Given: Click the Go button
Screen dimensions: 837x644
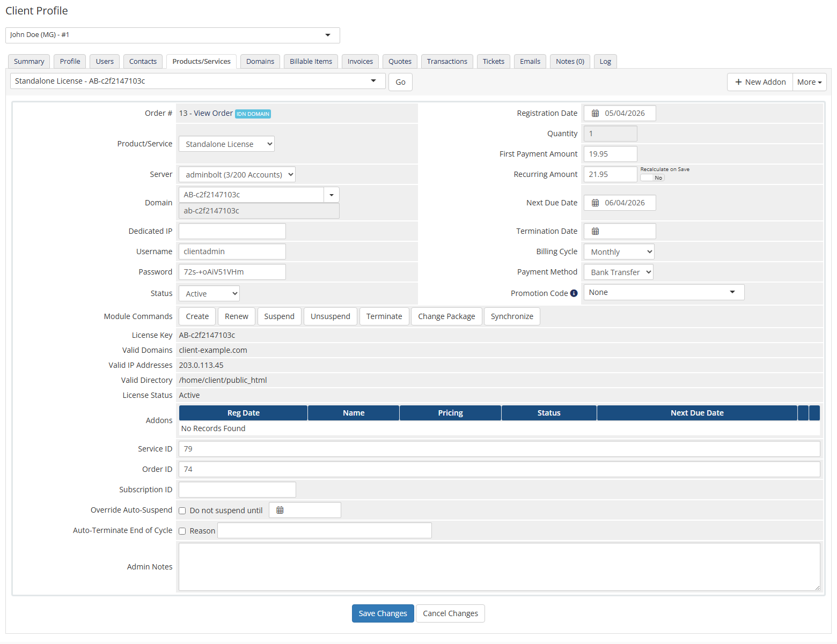Looking at the screenshot, I should 400,82.
